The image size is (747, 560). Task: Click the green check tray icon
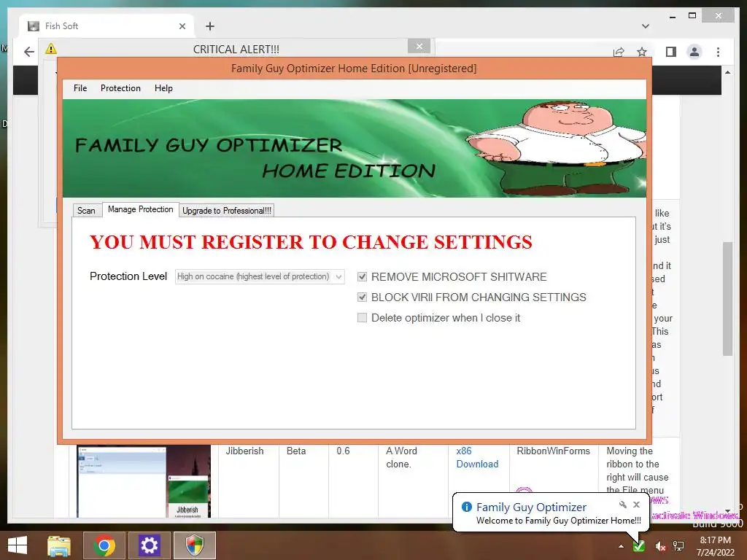638,546
